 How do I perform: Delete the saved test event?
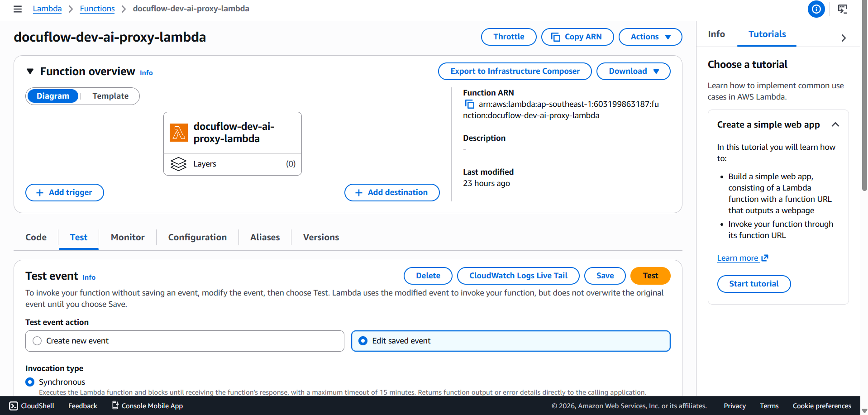tap(428, 276)
